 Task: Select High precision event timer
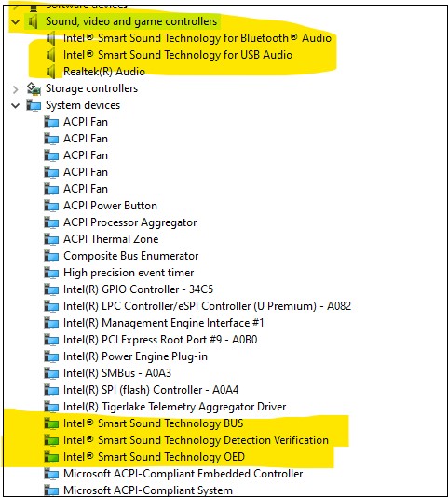coord(129,273)
